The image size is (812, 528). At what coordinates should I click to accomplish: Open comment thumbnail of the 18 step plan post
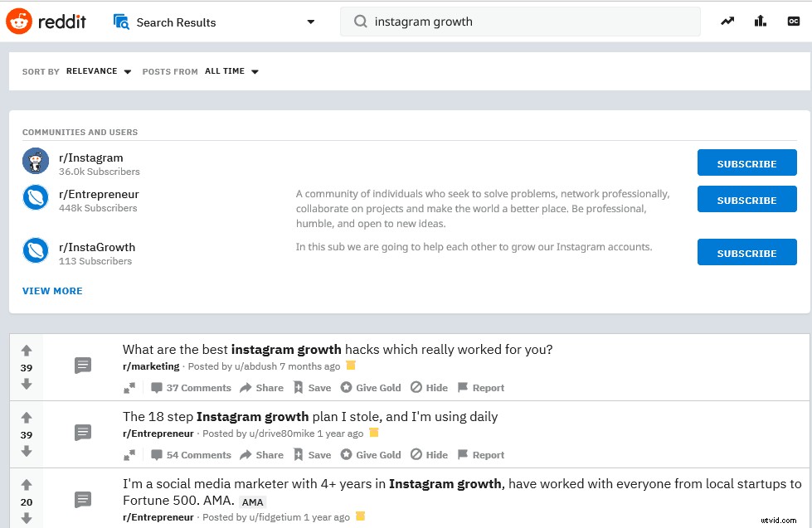[x=83, y=432]
